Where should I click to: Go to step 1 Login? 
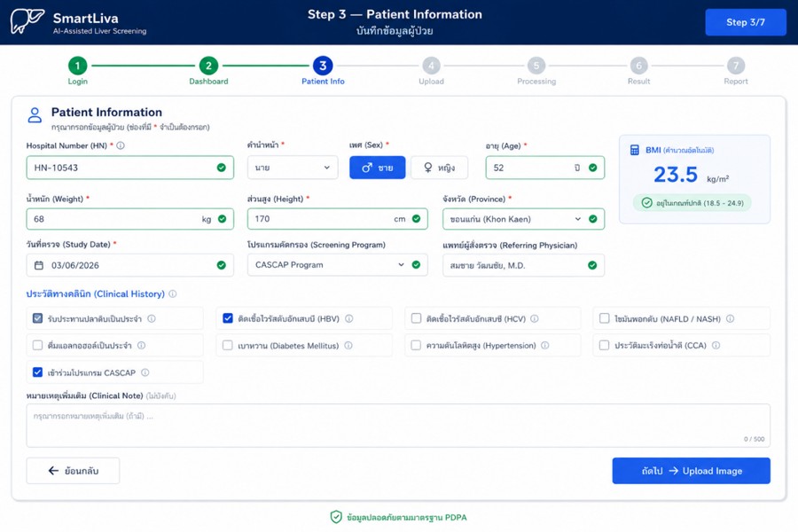(78, 71)
